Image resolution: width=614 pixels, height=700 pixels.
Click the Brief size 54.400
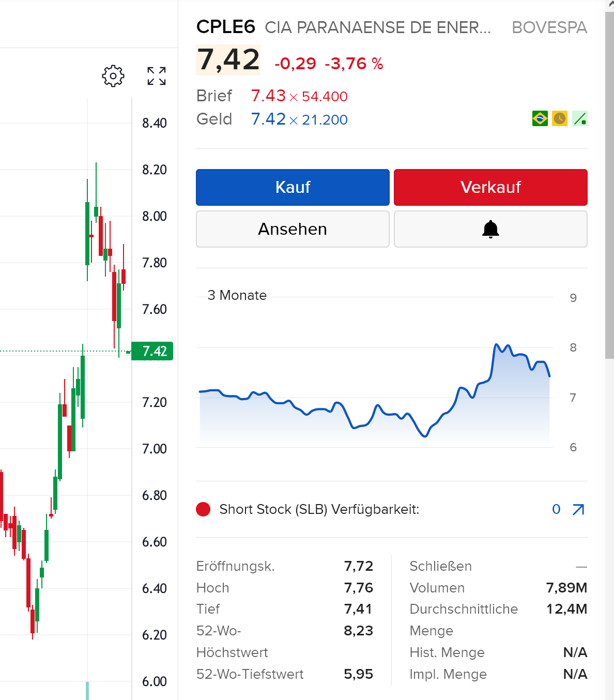(325, 97)
